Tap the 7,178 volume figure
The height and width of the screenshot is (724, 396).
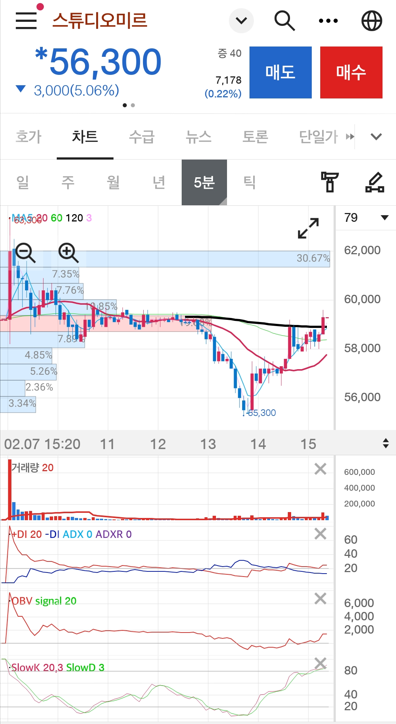[228, 80]
